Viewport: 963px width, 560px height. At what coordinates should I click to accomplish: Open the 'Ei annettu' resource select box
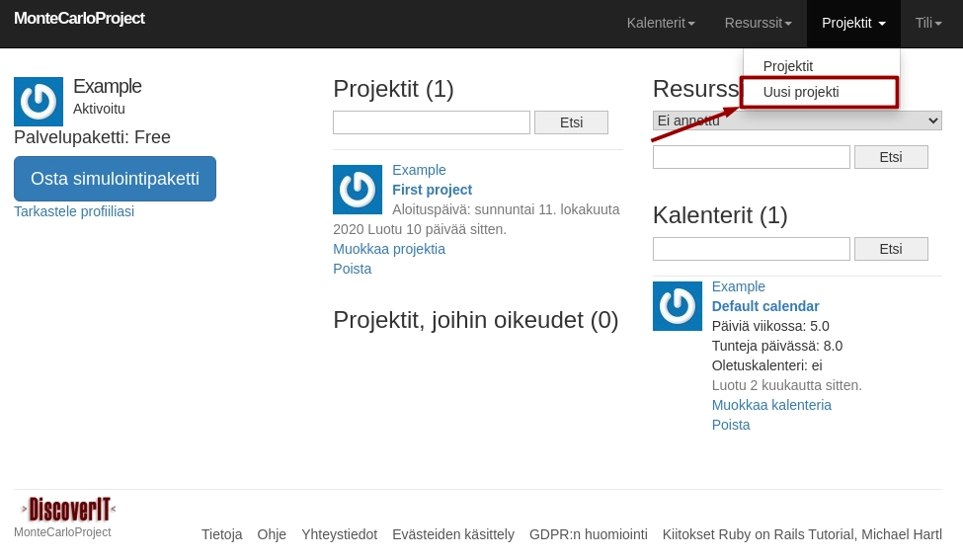click(x=797, y=120)
